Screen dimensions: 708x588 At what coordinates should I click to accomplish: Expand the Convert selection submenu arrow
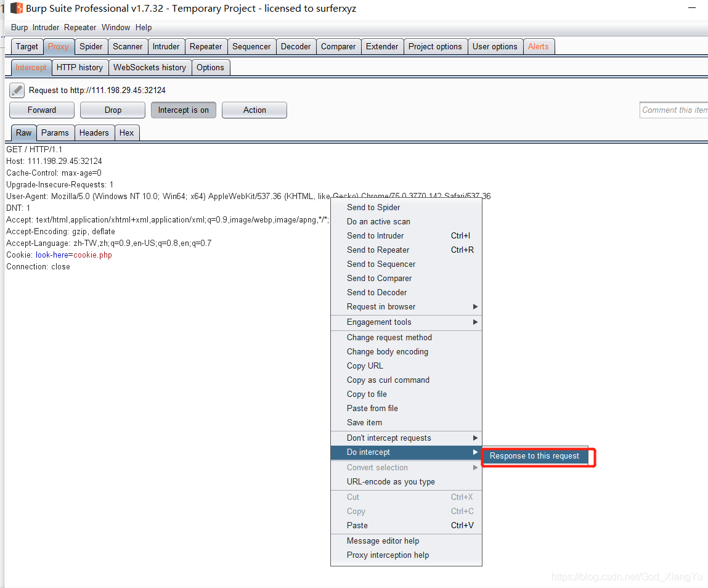[x=475, y=467]
